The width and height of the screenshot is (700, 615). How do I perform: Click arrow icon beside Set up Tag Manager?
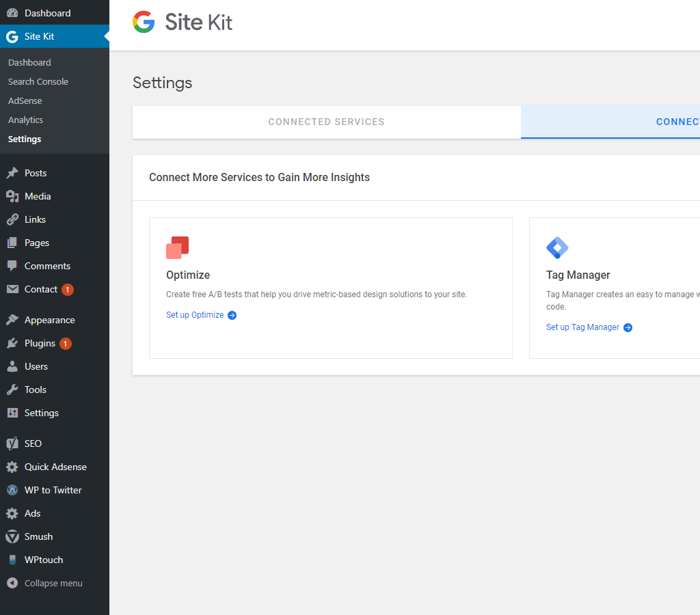[628, 327]
